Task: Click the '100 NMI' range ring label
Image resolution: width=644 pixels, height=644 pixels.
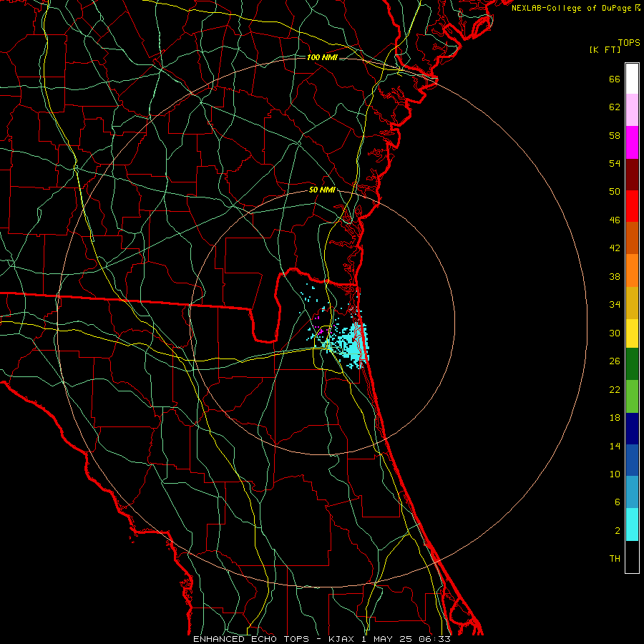Action: point(322,57)
